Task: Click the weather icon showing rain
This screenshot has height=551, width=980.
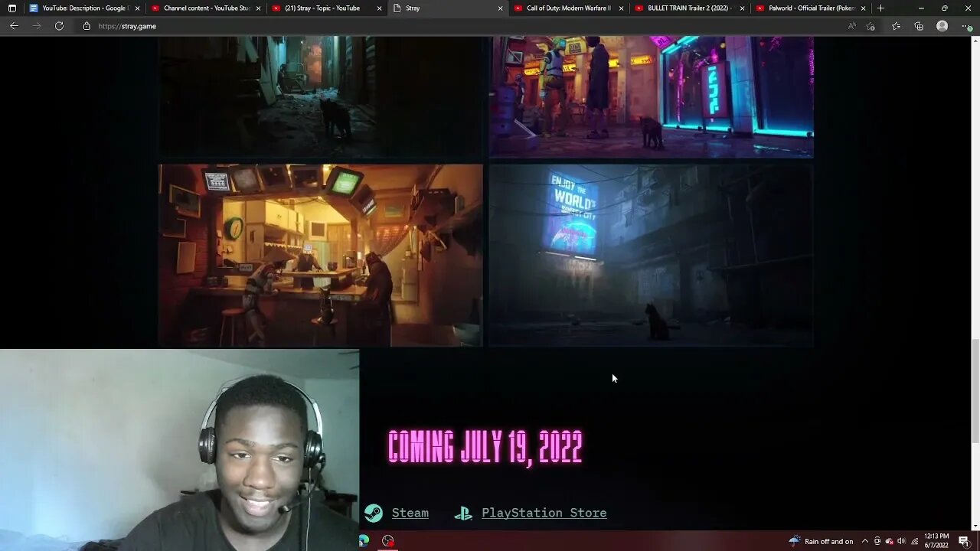Action: click(x=795, y=541)
